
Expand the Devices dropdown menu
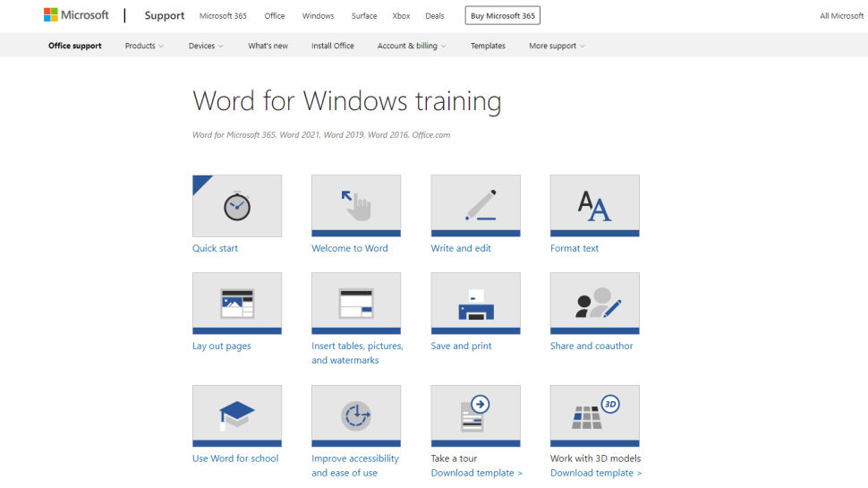point(206,46)
